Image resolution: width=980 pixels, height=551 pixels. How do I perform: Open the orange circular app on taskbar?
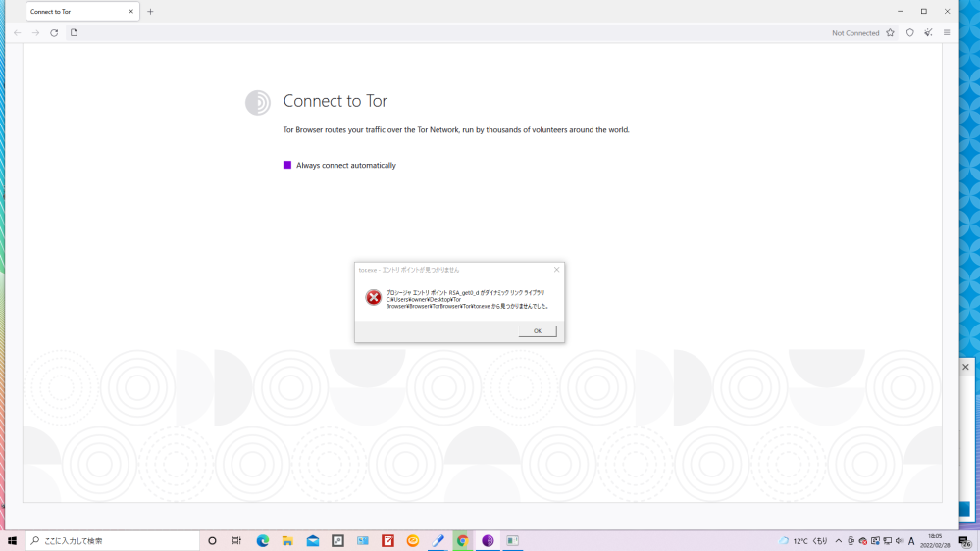(412, 541)
